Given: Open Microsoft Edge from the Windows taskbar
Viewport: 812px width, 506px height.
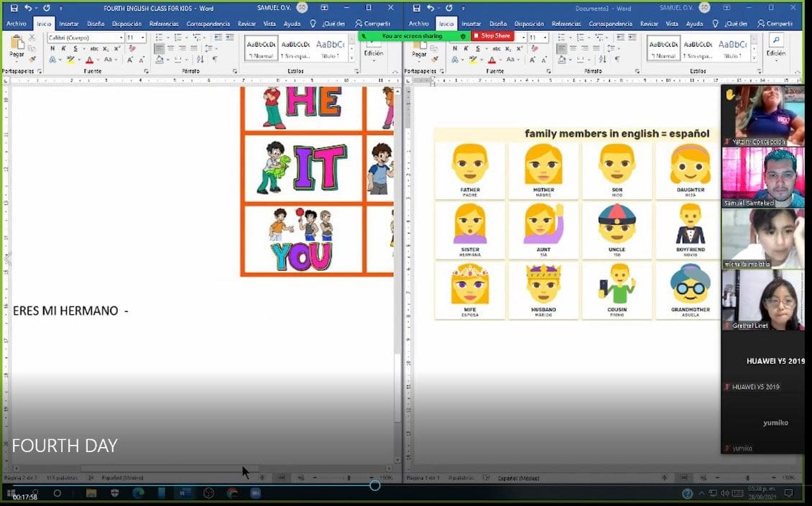Looking at the screenshot, I should (x=138, y=493).
